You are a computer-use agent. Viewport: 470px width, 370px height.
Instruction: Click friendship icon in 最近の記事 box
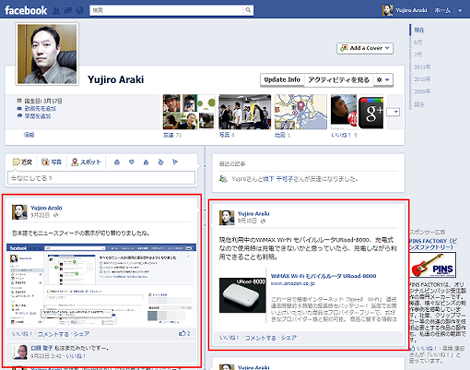point(223,179)
